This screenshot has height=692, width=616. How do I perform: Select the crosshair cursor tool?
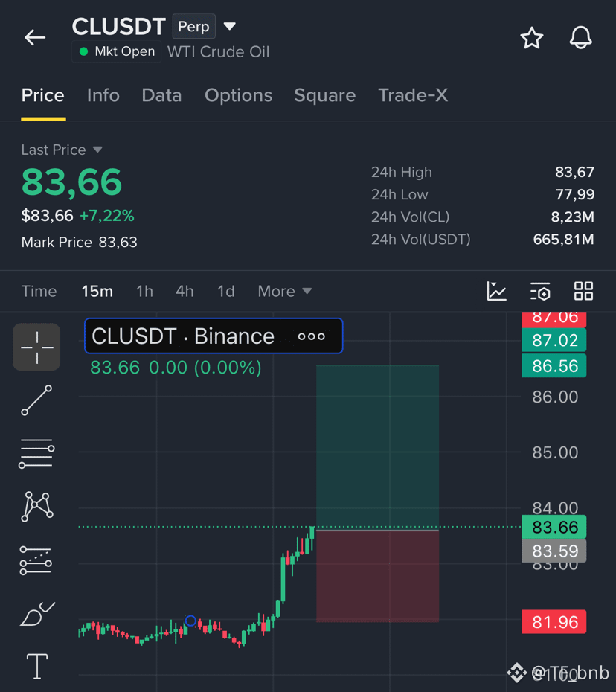coord(36,347)
